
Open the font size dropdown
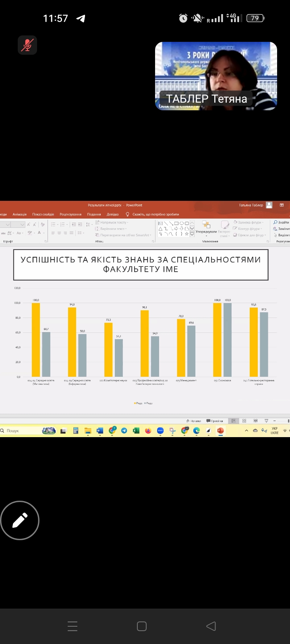(22, 225)
